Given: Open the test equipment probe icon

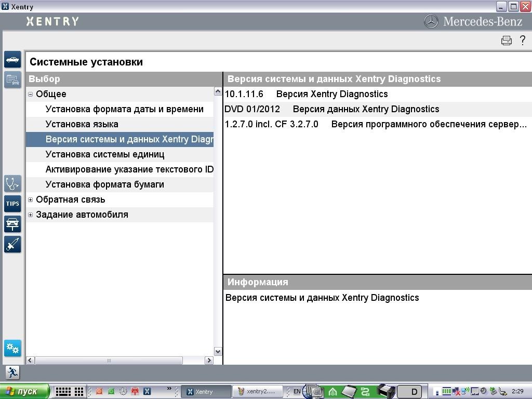Looking at the screenshot, I should pos(12,244).
